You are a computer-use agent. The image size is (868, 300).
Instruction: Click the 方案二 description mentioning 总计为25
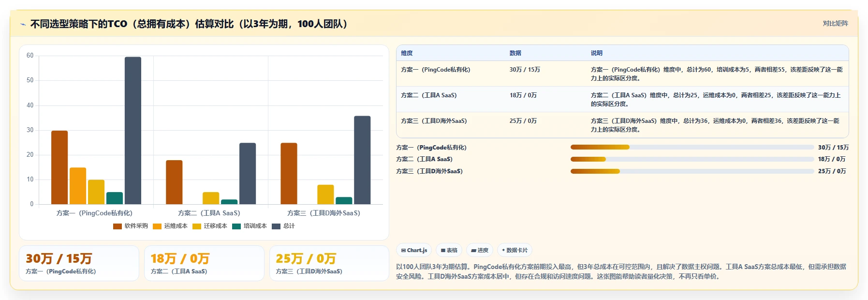(x=716, y=99)
